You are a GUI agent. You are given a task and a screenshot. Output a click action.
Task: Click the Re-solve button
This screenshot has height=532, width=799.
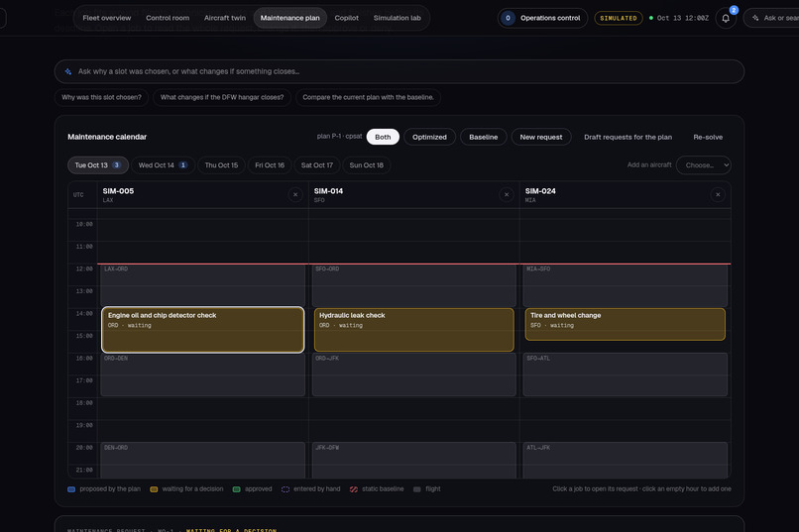pyautogui.click(x=708, y=137)
